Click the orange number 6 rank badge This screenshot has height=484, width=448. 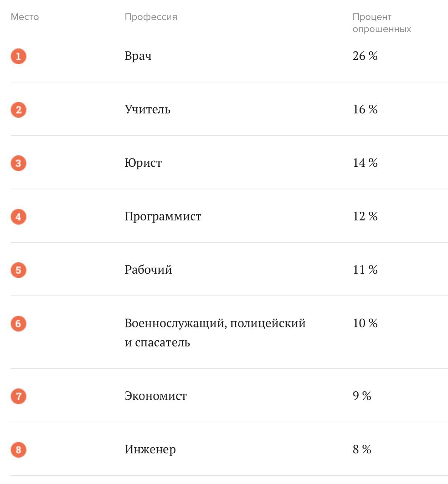pyautogui.click(x=18, y=324)
